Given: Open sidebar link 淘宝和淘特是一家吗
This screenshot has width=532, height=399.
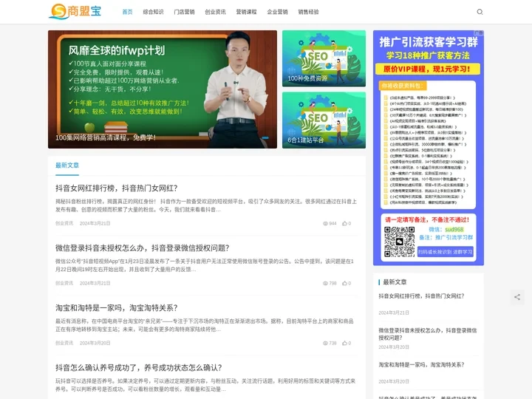Looking at the screenshot, I should (421, 365).
